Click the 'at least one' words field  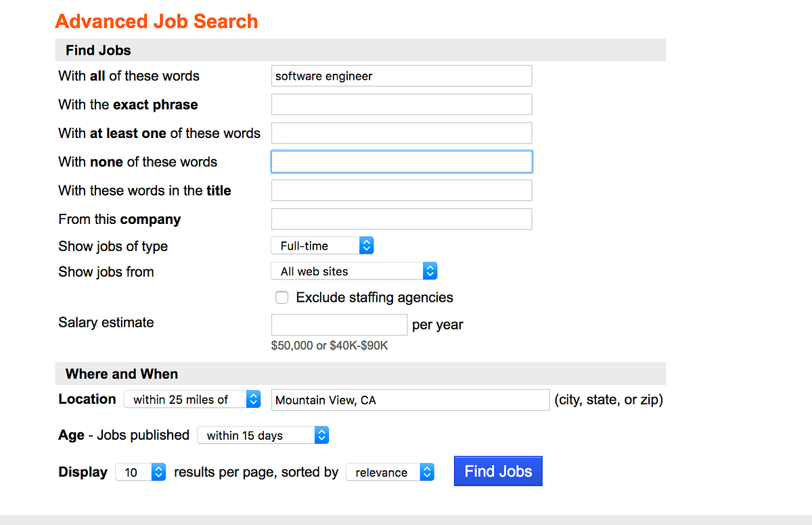[x=401, y=133]
